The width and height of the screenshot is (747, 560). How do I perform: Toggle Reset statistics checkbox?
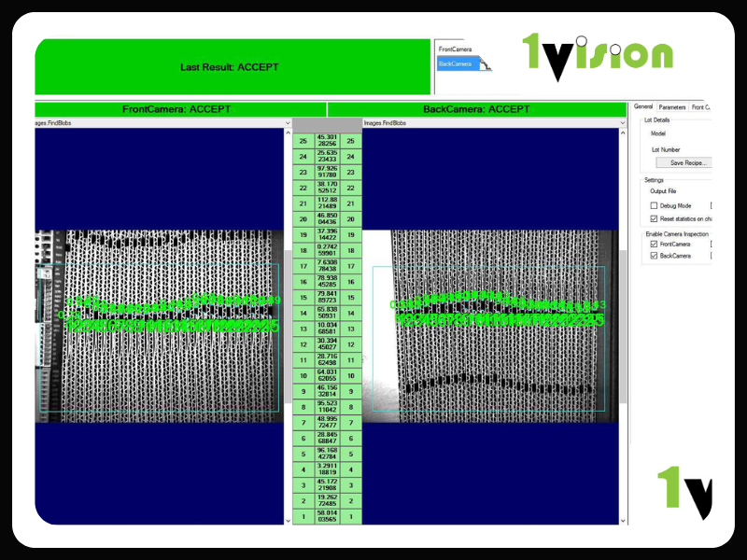[654, 218]
